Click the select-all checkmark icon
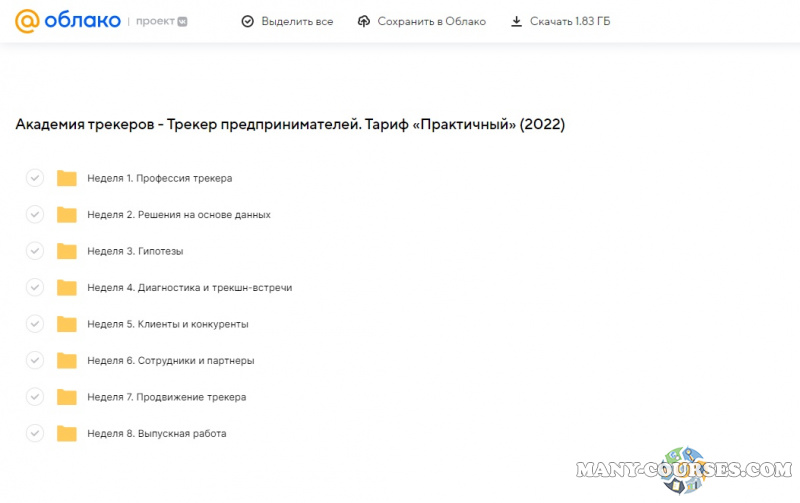This screenshot has height=503, width=800. click(247, 21)
